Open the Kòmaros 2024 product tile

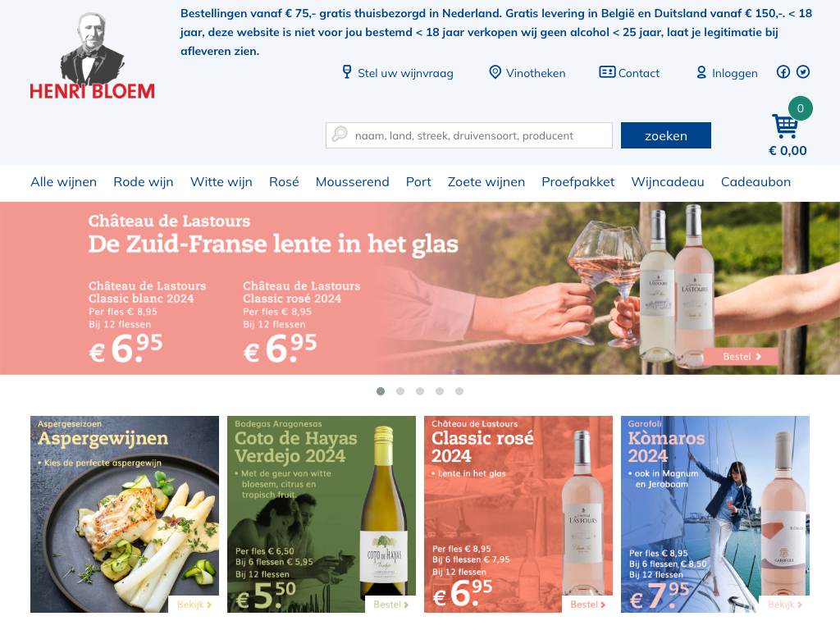pyautogui.click(x=715, y=514)
